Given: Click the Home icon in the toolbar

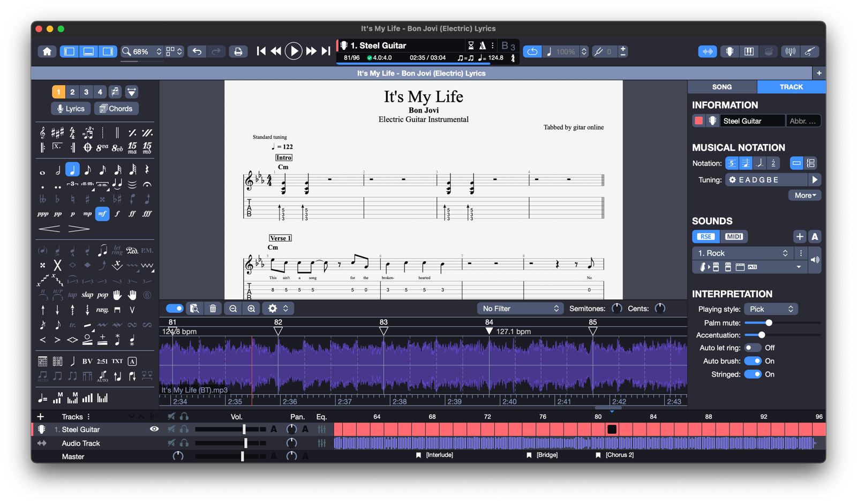Looking at the screenshot, I should coord(47,51).
